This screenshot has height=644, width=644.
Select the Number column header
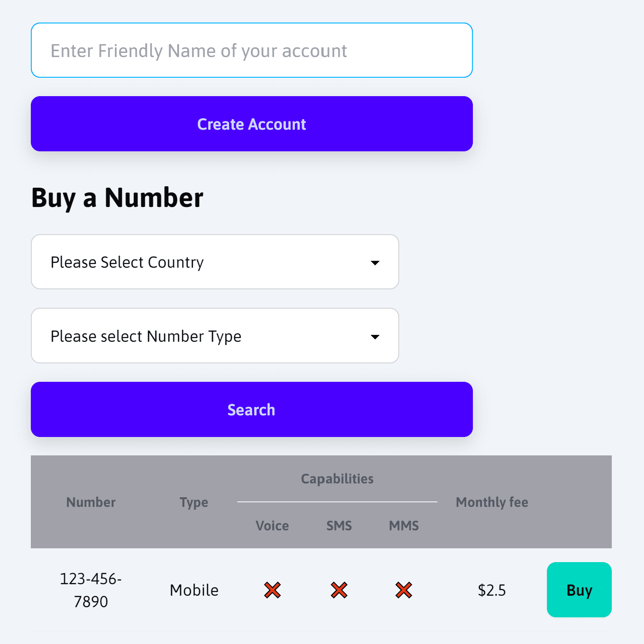coord(91,502)
